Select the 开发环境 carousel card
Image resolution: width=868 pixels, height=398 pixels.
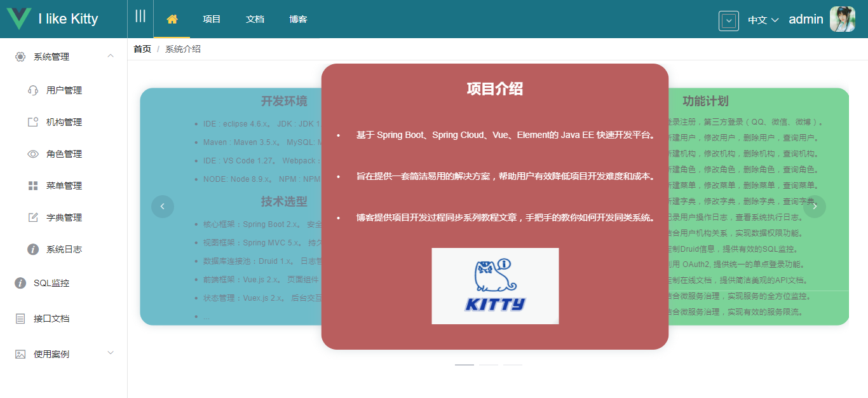[x=231, y=207]
